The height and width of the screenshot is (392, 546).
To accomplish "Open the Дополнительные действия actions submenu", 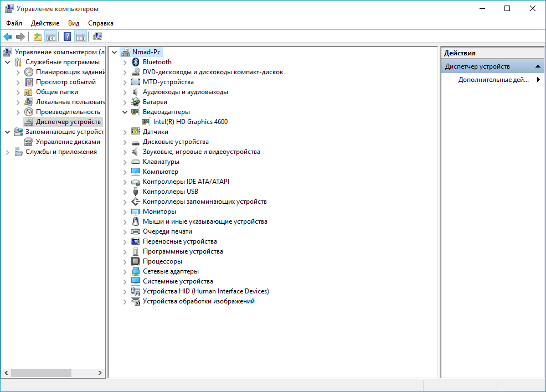I will (493, 80).
